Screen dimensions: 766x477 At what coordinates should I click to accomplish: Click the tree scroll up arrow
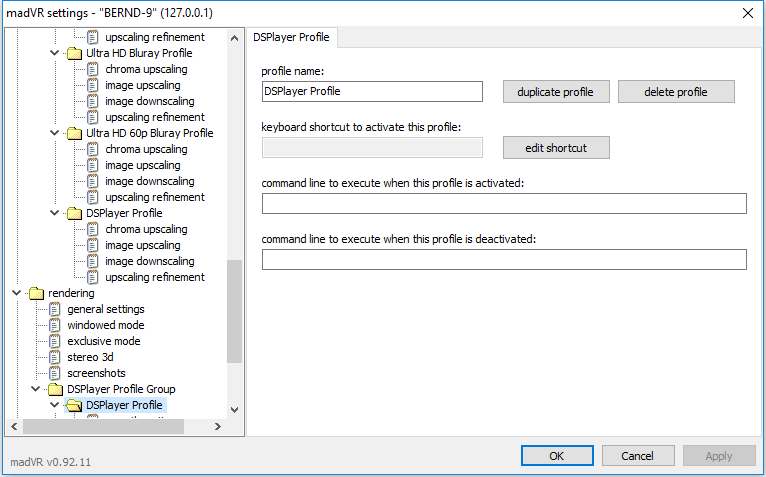coord(234,38)
